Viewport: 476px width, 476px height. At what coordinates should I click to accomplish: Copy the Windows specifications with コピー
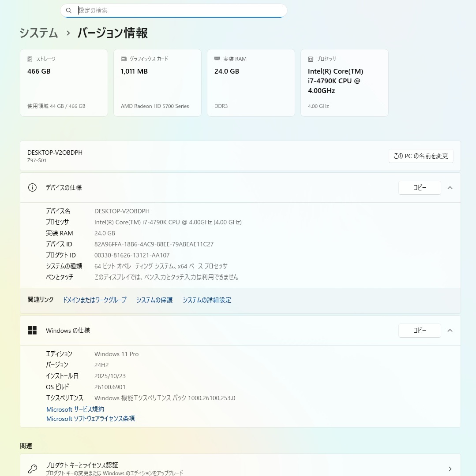coord(419,330)
